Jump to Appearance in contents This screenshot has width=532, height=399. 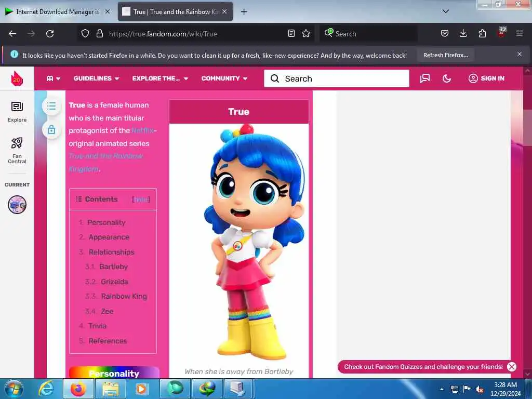109,237
